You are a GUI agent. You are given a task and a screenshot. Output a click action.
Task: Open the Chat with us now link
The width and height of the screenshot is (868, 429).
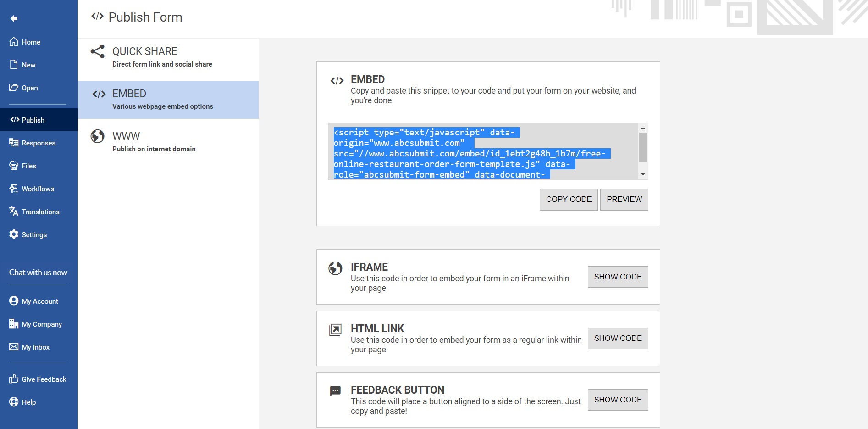click(x=38, y=273)
